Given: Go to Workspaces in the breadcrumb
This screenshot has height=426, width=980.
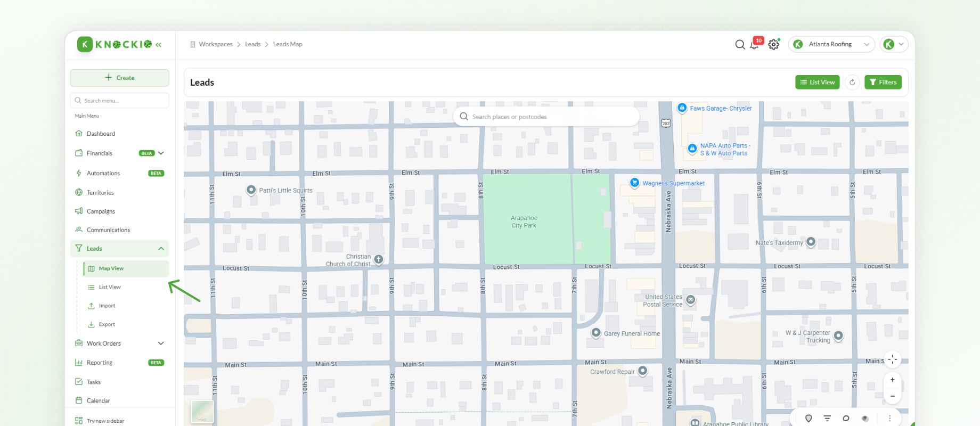Looking at the screenshot, I should tap(216, 44).
